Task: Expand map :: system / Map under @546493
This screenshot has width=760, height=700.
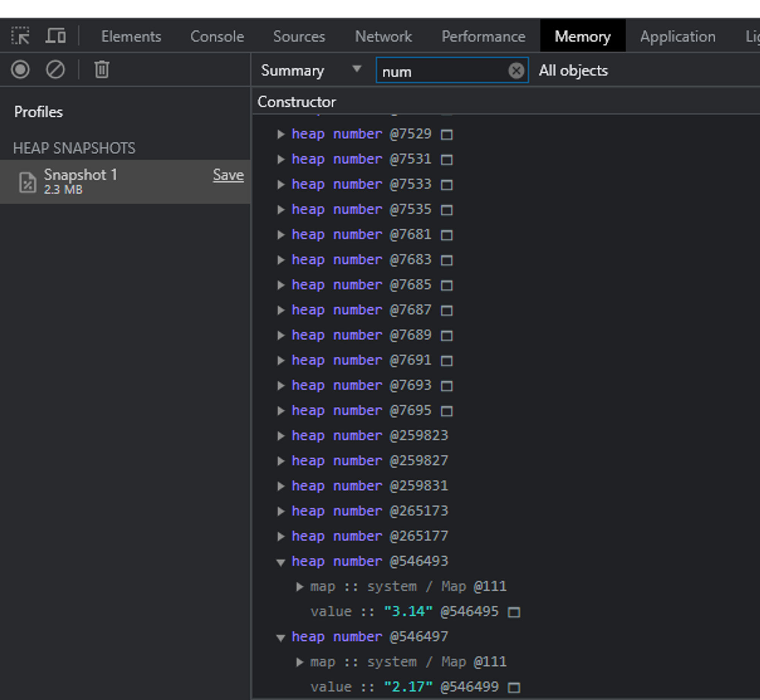Action: [x=300, y=587]
